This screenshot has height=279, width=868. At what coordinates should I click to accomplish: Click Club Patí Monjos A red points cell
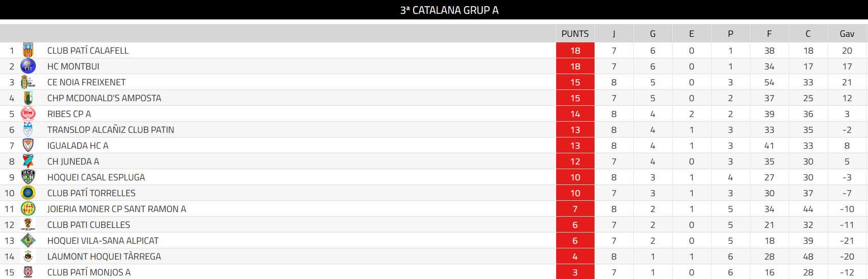click(575, 272)
